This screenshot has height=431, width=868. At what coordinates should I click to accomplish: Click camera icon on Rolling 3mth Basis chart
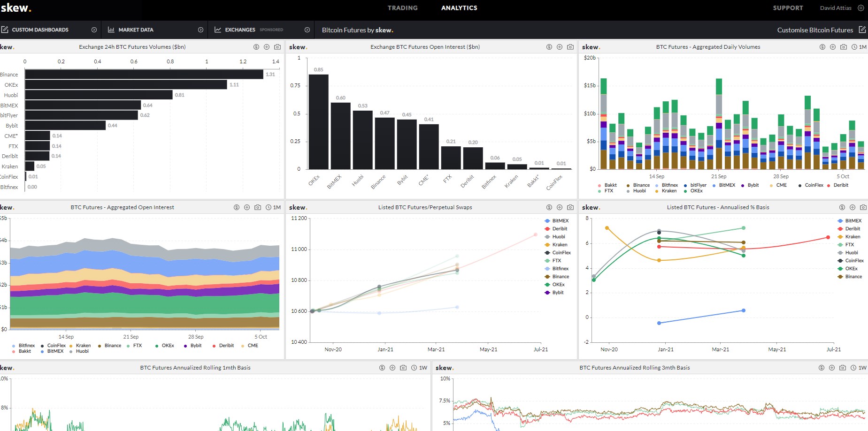click(843, 368)
